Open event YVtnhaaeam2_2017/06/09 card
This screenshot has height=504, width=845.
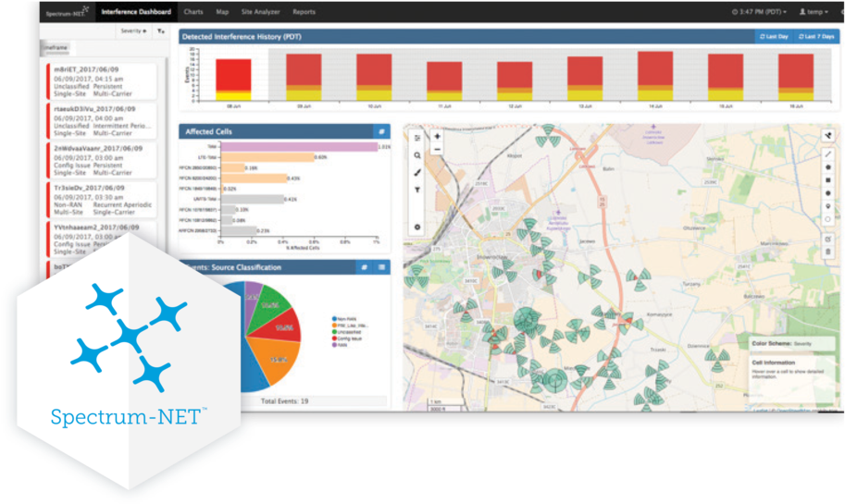(x=101, y=240)
